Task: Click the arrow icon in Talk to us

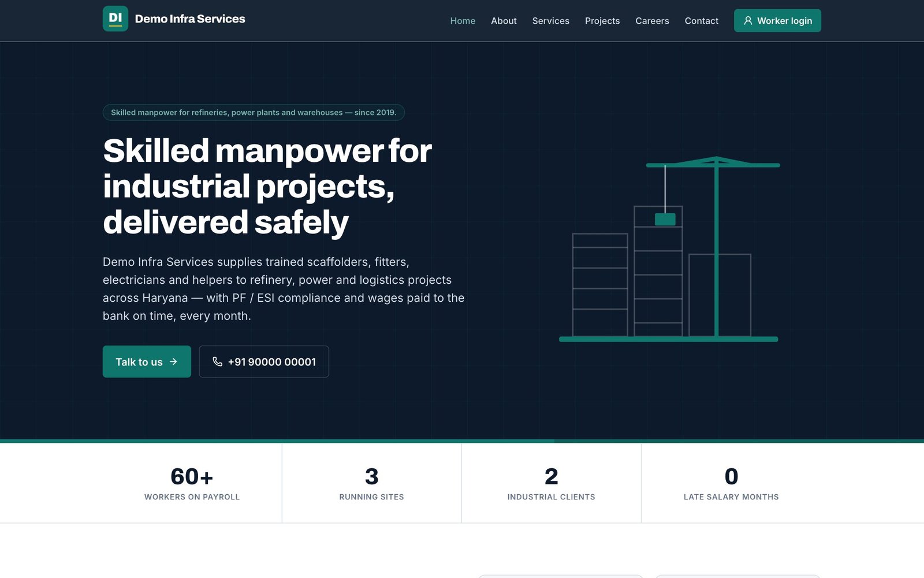Action: (x=173, y=361)
